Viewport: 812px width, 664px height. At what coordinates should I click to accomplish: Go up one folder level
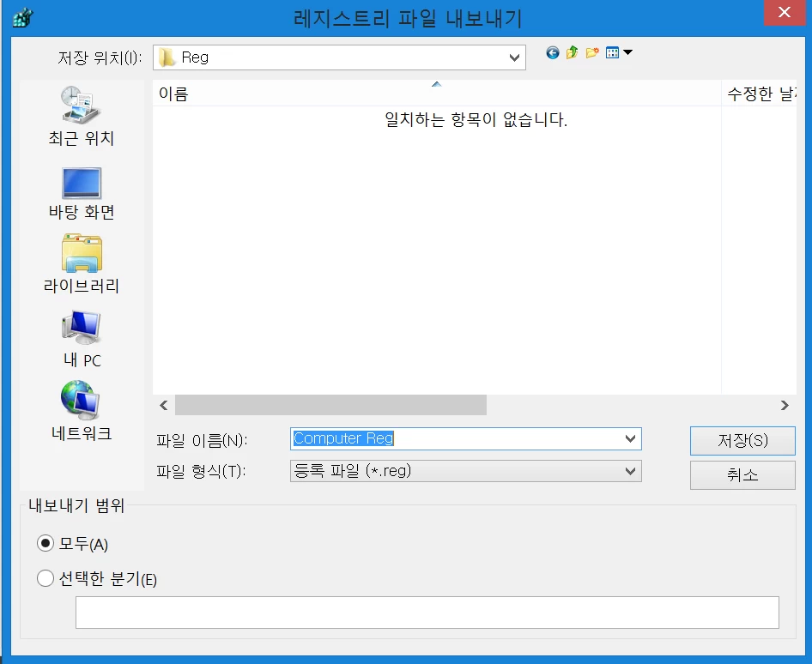click(572, 53)
